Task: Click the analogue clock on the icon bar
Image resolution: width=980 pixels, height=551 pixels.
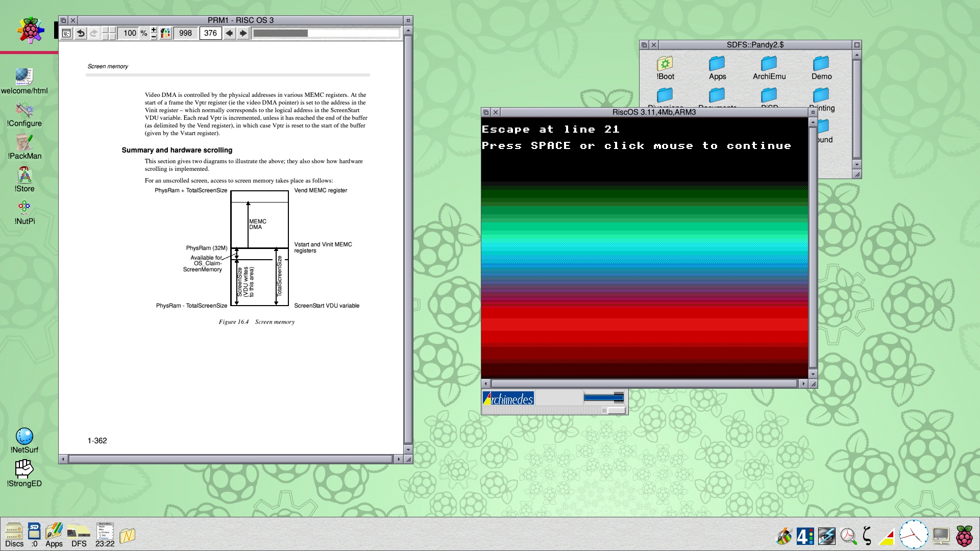Action: coord(913,535)
